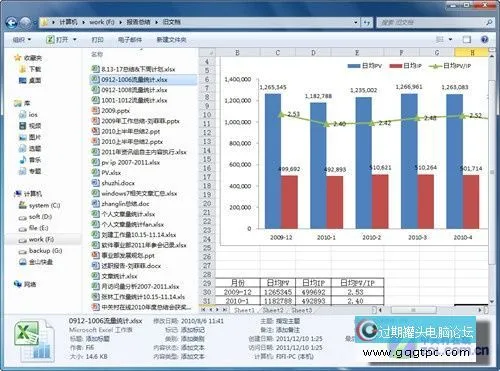Click 计算机 in the breadcrumb path

tap(68, 22)
